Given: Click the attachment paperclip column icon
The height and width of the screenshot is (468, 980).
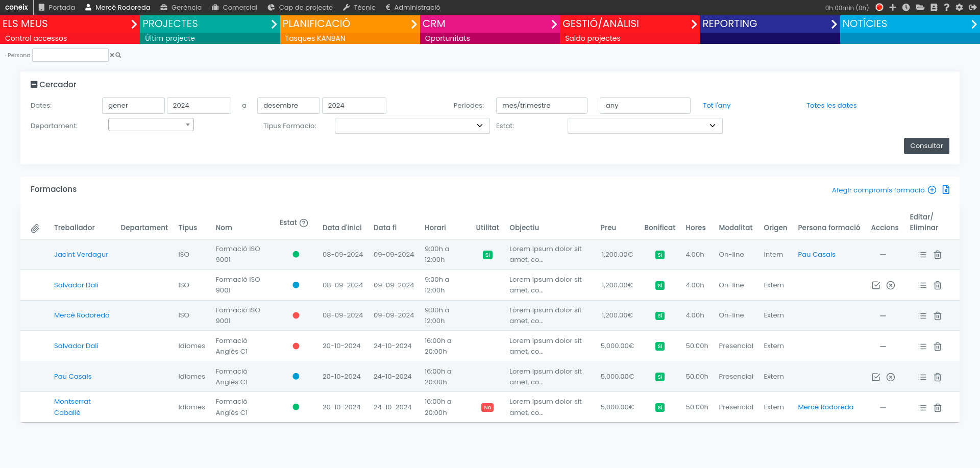Looking at the screenshot, I should point(35,228).
